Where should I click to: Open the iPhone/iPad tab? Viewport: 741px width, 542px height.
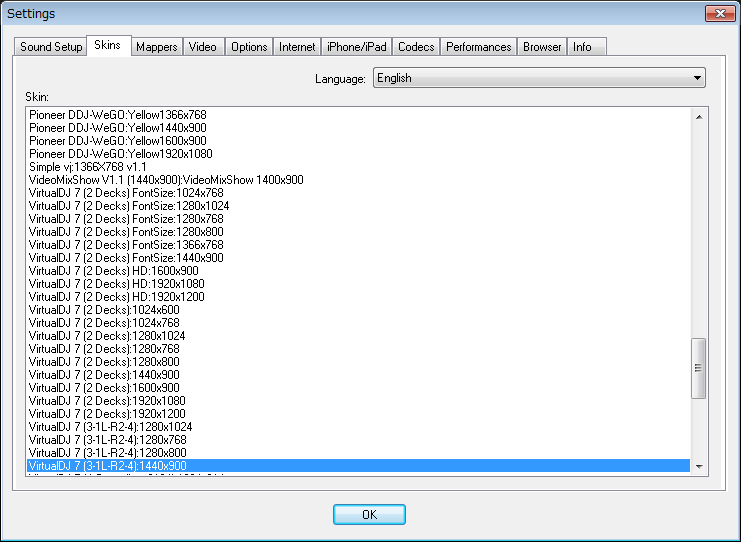357,47
